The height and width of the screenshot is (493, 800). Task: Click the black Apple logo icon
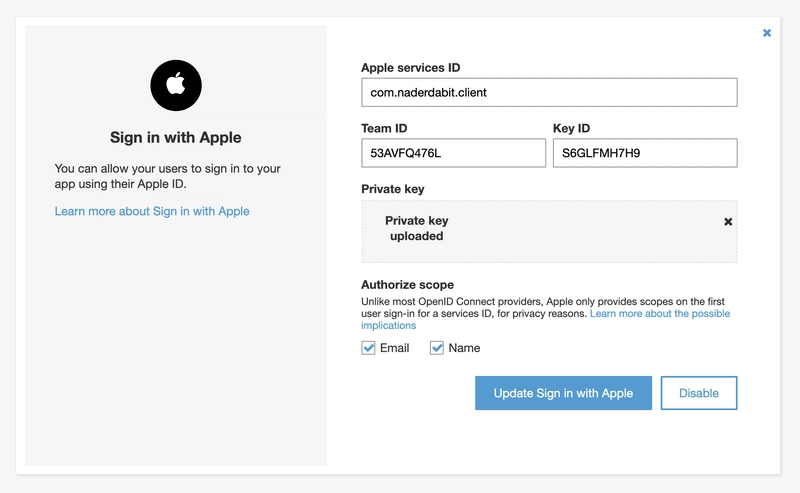pyautogui.click(x=176, y=85)
